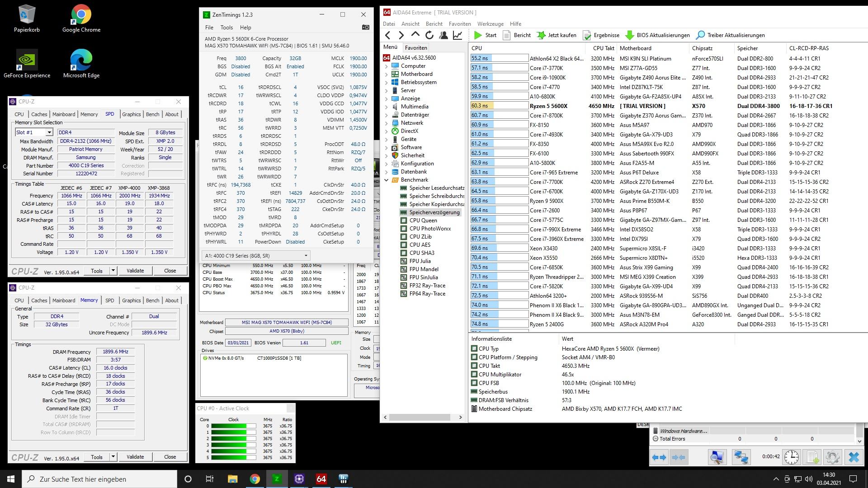This screenshot has width=868, height=488.
Task: Start the AIDA64 benchmark
Action: pyautogui.click(x=485, y=35)
